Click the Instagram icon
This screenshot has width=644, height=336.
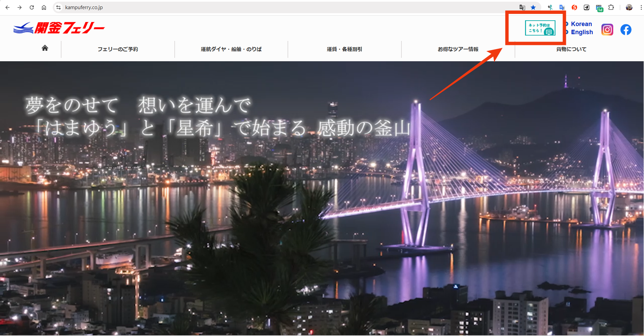coord(607,30)
